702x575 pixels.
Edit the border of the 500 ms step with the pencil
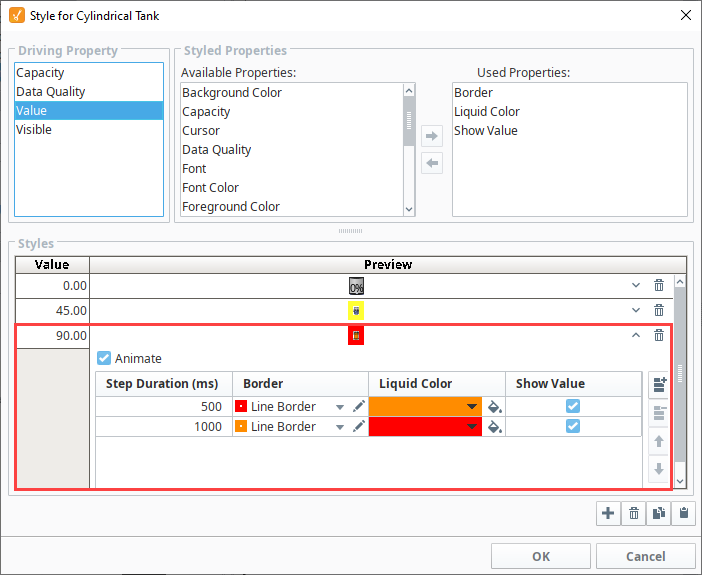coord(359,407)
